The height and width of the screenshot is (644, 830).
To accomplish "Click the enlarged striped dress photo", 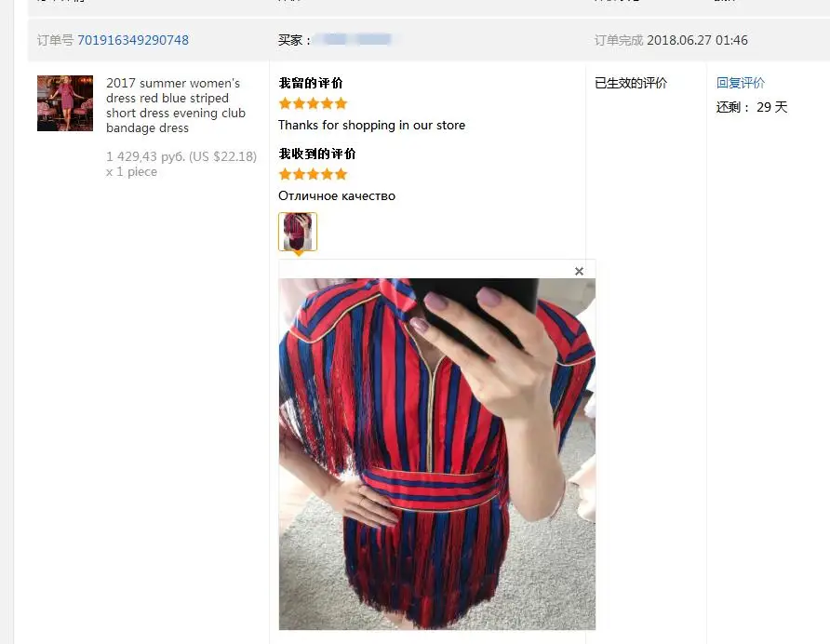I will [x=437, y=454].
